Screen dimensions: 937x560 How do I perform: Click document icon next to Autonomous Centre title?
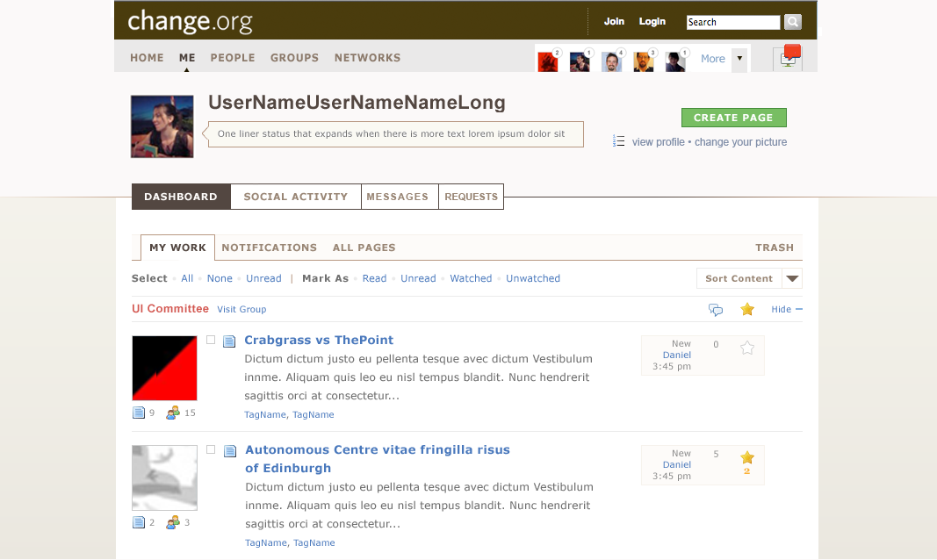229,451
